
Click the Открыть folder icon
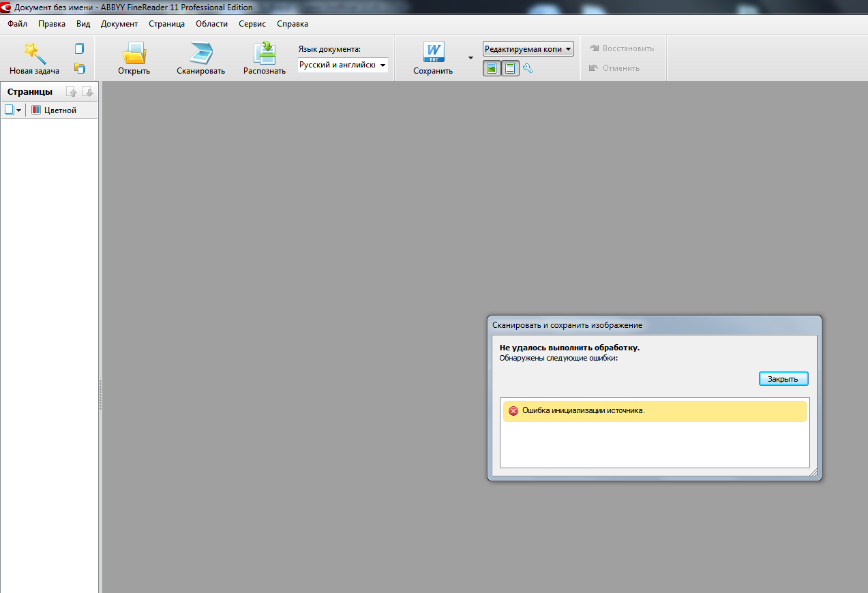pyautogui.click(x=134, y=53)
